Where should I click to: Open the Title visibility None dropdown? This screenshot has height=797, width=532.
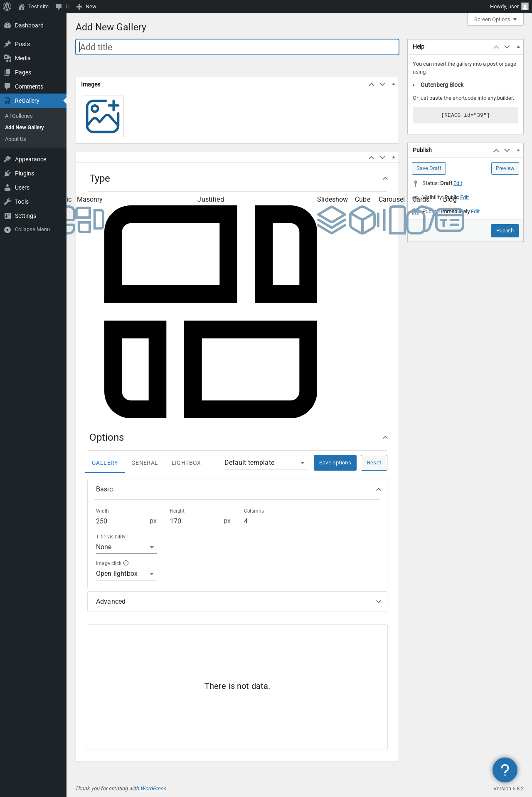(x=126, y=547)
